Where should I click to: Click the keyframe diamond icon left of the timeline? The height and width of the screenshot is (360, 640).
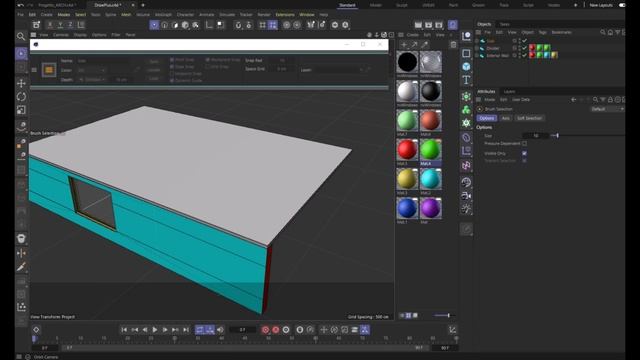click(36, 330)
